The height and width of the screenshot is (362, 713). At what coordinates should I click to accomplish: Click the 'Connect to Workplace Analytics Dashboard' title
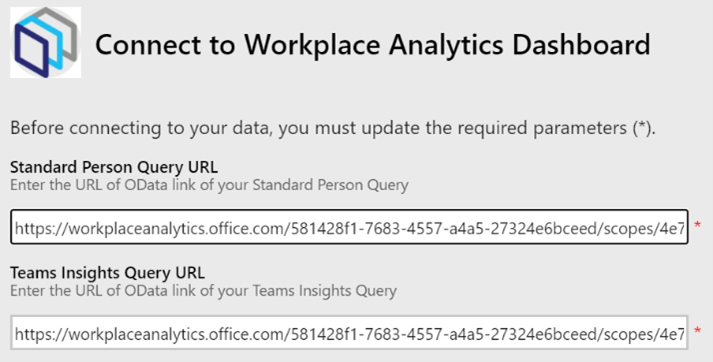coord(372,45)
